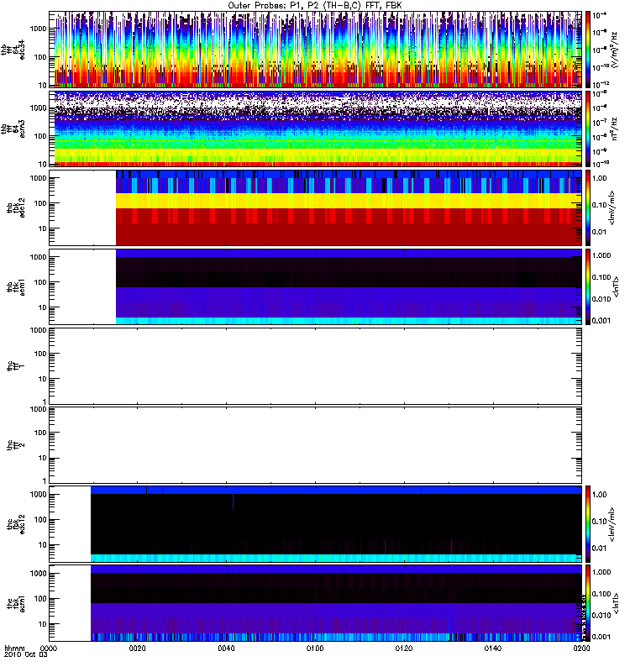Select the thc fbk scm1 filter bank panel
630x672 pixels.
point(315,603)
